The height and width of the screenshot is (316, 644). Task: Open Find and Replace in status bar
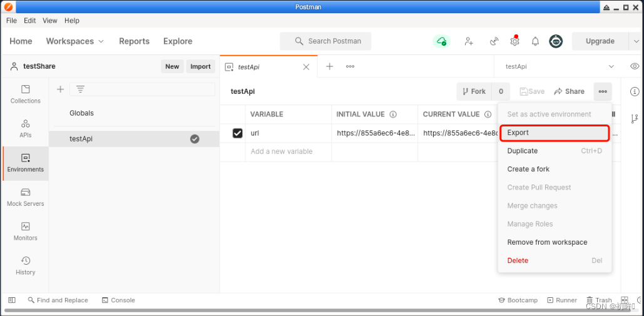pyautogui.click(x=58, y=300)
